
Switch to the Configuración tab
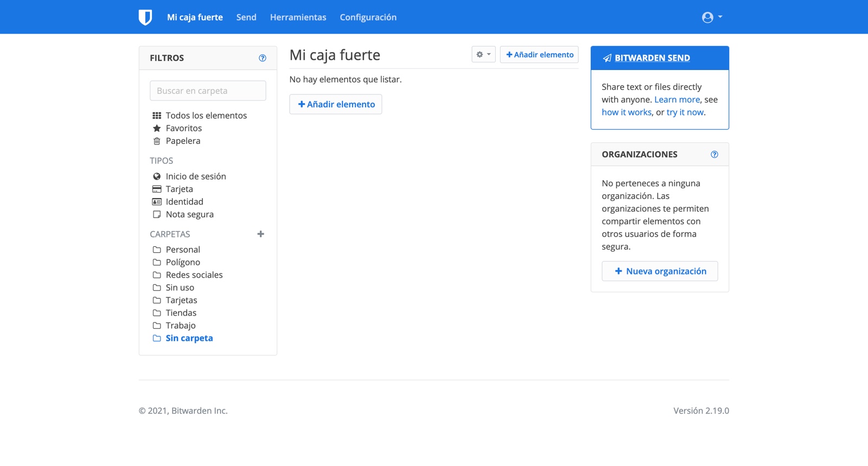coord(368,17)
